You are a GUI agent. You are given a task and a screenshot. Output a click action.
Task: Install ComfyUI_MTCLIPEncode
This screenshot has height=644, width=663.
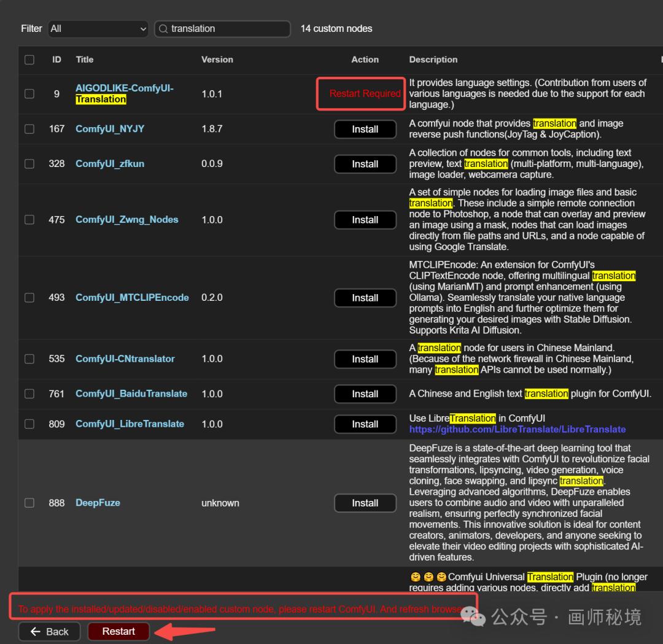click(x=365, y=298)
